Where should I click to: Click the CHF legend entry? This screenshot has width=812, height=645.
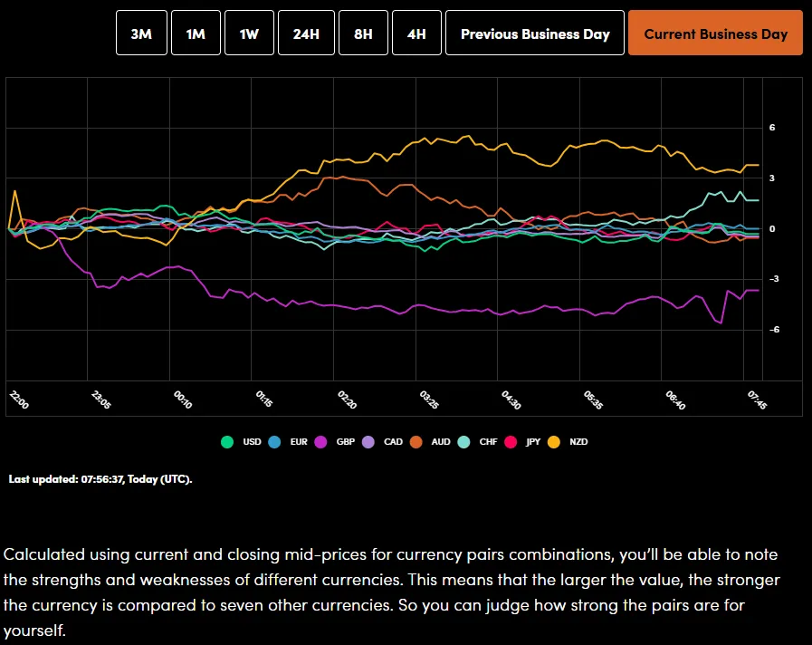pos(478,442)
